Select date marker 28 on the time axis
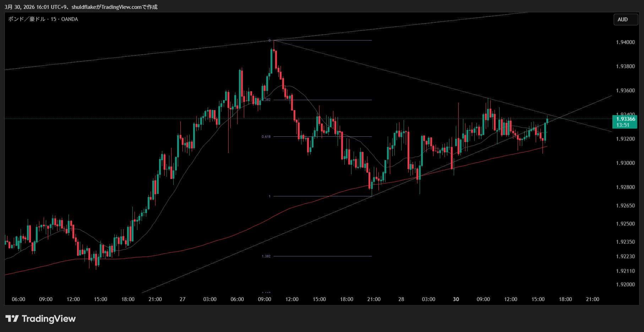Image resolution: width=644 pixels, height=332 pixels. 401,299
